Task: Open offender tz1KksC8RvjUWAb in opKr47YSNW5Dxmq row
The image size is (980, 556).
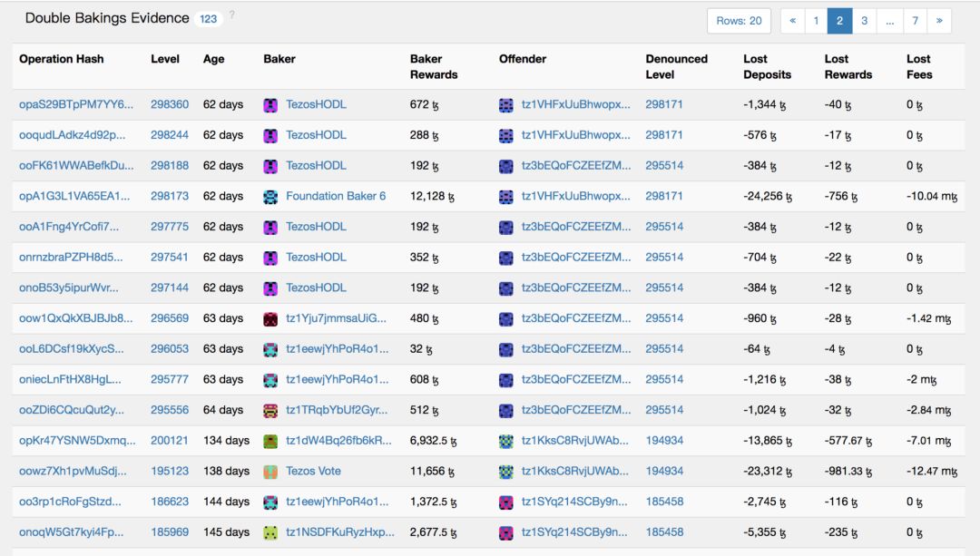Action: (x=575, y=441)
